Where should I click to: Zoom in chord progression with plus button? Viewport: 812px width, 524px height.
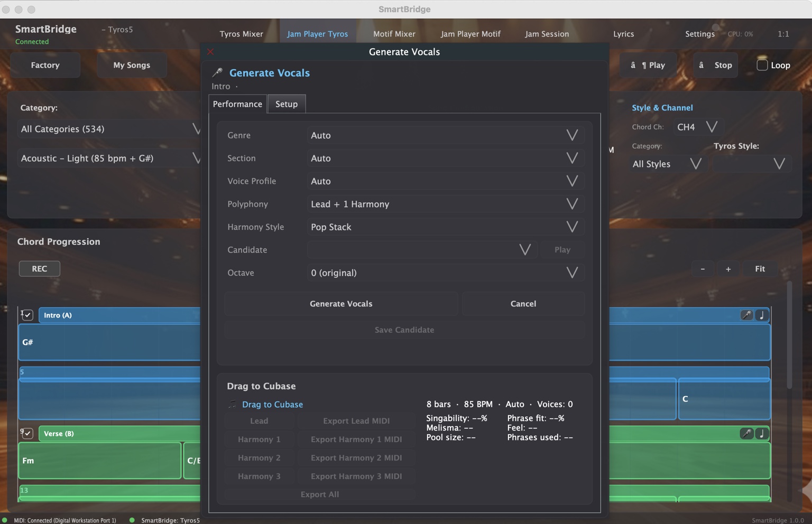[728, 269]
